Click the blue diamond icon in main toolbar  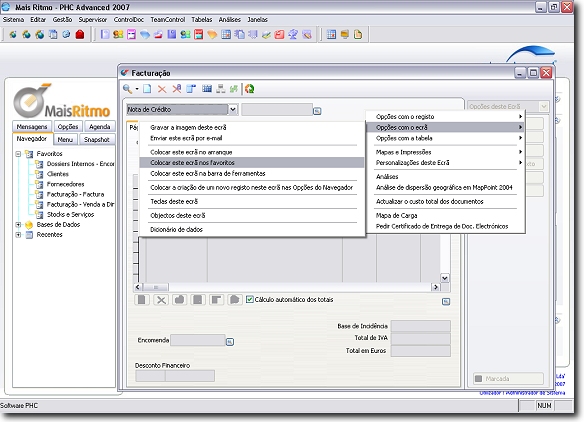(x=145, y=35)
